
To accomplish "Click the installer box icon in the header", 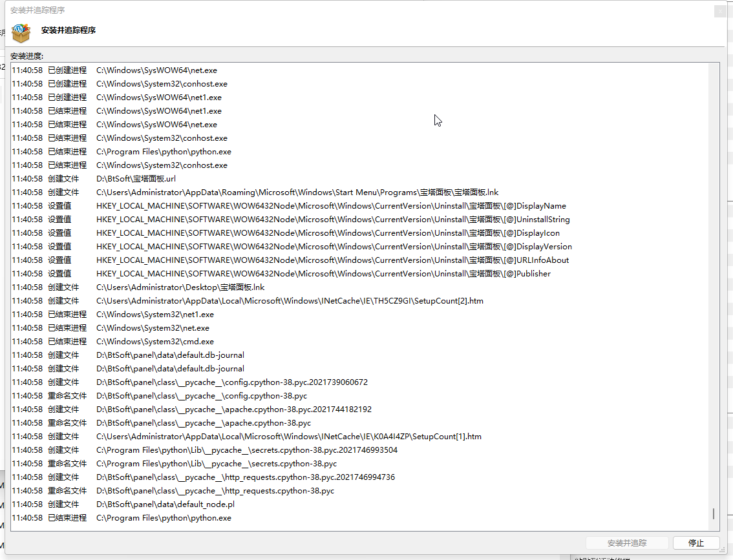I will pos(21,33).
